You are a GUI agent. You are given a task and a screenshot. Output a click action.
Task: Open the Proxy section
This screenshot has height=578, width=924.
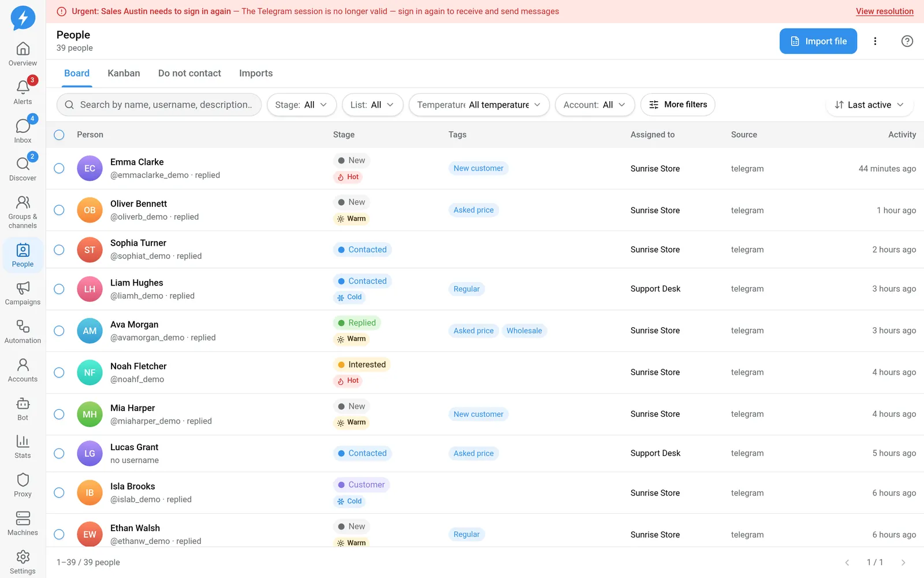pos(23,486)
